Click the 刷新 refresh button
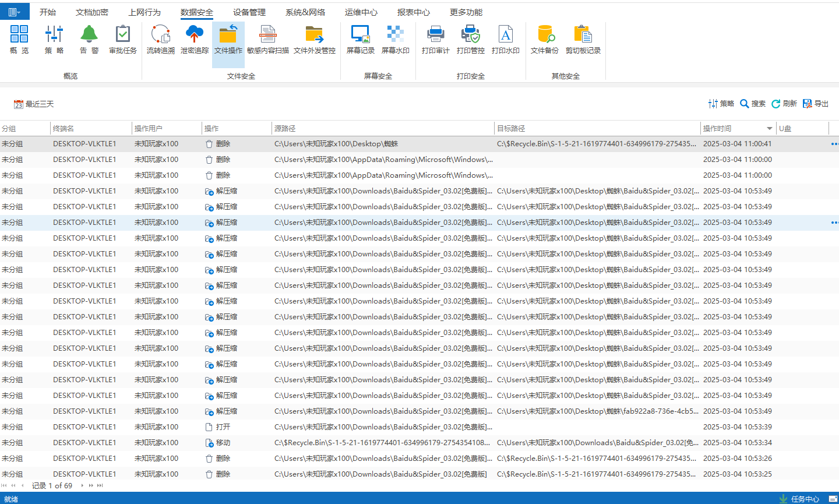839x504 pixels. coord(784,104)
